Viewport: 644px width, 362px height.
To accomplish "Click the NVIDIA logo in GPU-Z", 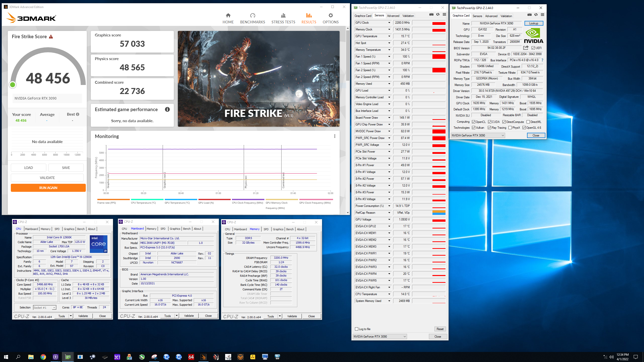I will click(534, 35).
